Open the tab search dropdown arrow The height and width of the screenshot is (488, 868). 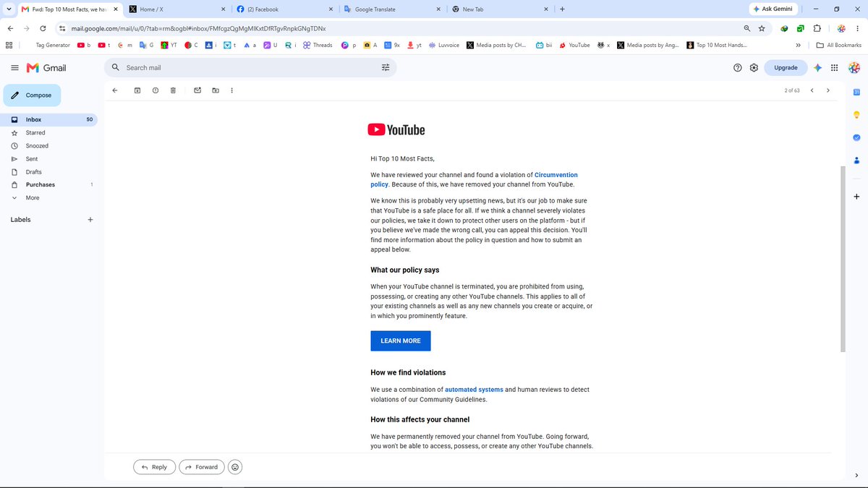click(7, 9)
